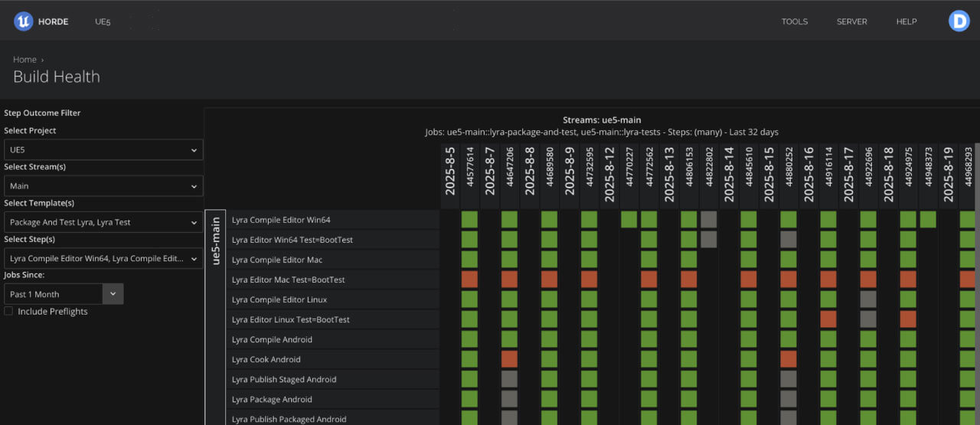Open the Select Template(s) dropdown
Screen dimensions: 980x425
point(103,222)
